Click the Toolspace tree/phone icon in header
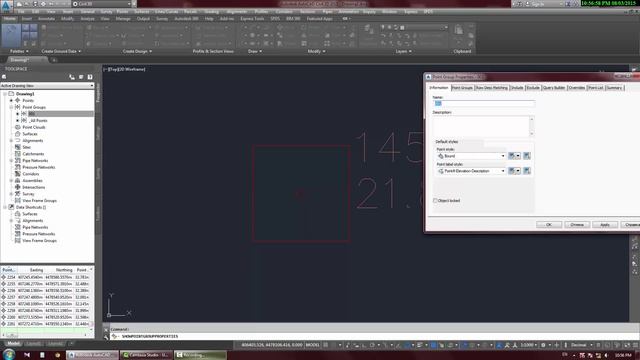Screen dimensions: 640x360 [72, 77]
